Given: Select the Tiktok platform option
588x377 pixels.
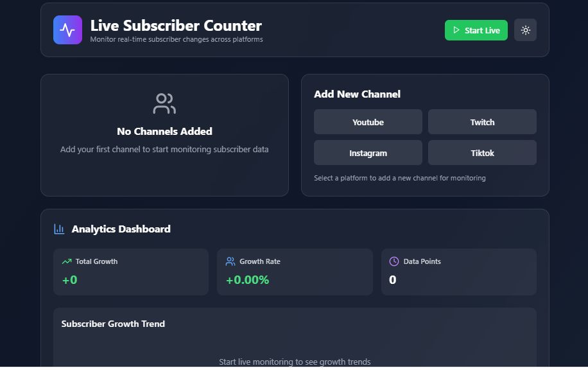Looking at the screenshot, I should click(x=482, y=152).
